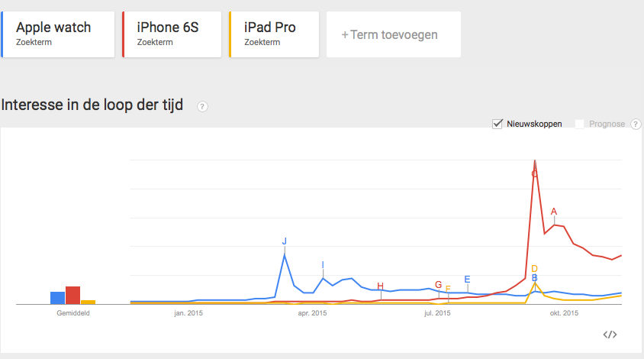Screen dimensions: 644x359
Task: Click the embed code icon
Action: [x=610, y=335]
